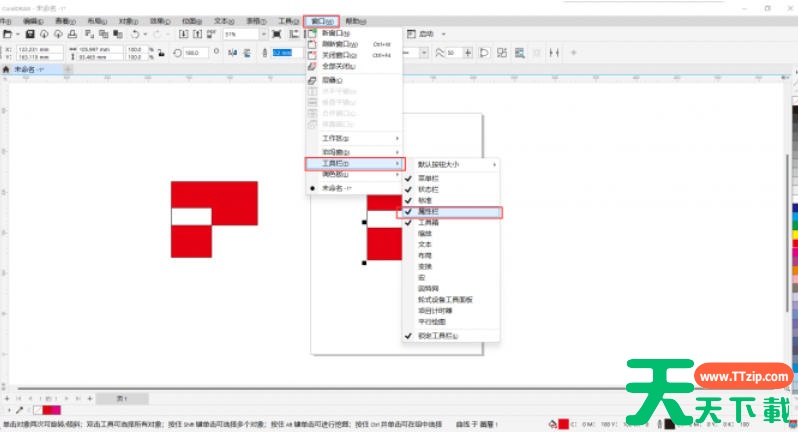
Task: Enable the 项目计时器 project timer toolbar
Action: 437,309
